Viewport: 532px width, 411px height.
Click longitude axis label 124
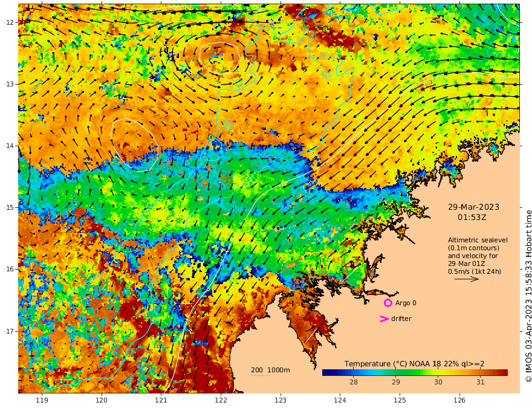[340, 400]
